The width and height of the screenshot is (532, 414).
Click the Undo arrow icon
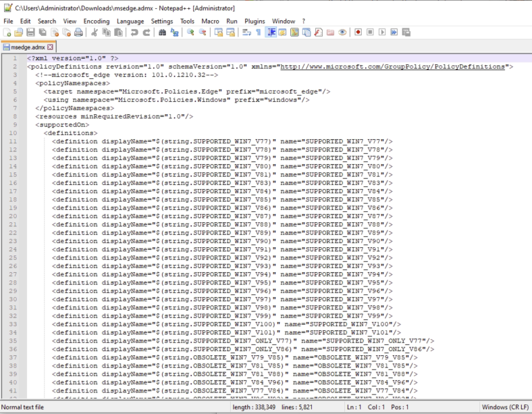pyautogui.click(x=134, y=33)
